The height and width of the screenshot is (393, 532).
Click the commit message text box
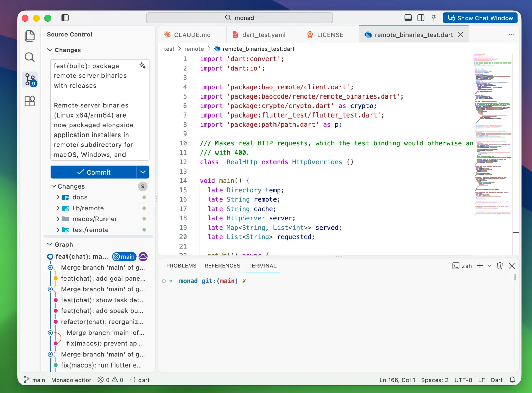pyautogui.click(x=100, y=110)
